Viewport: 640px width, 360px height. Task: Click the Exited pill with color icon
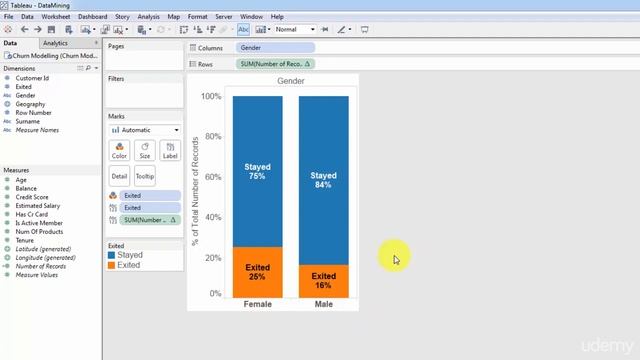tap(150, 196)
